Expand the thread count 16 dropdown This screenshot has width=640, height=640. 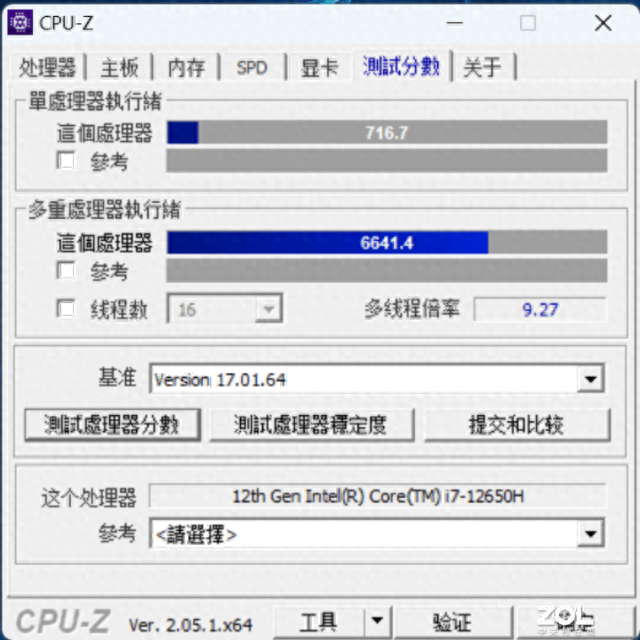point(269,309)
